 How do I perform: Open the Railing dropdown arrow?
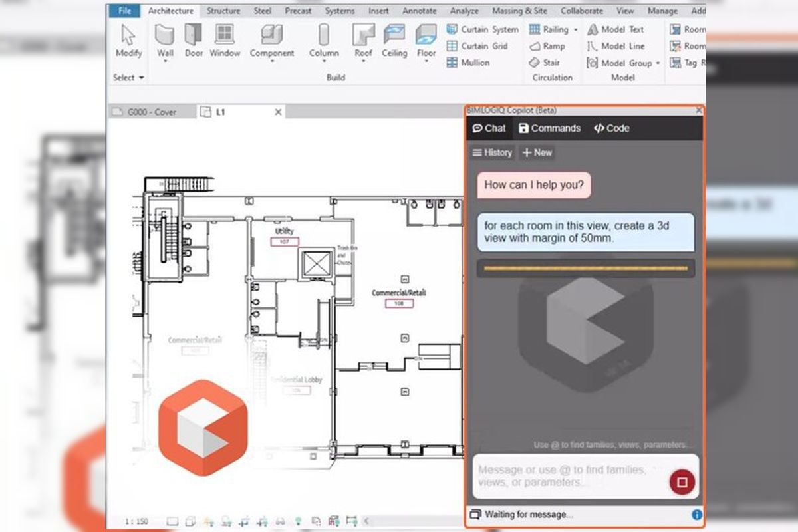pos(575,30)
